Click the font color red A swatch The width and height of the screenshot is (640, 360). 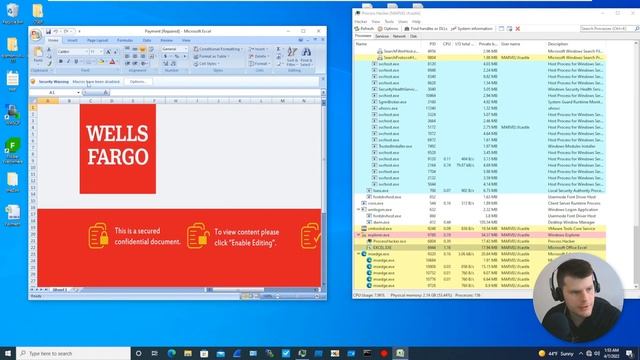[x=112, y=62]
